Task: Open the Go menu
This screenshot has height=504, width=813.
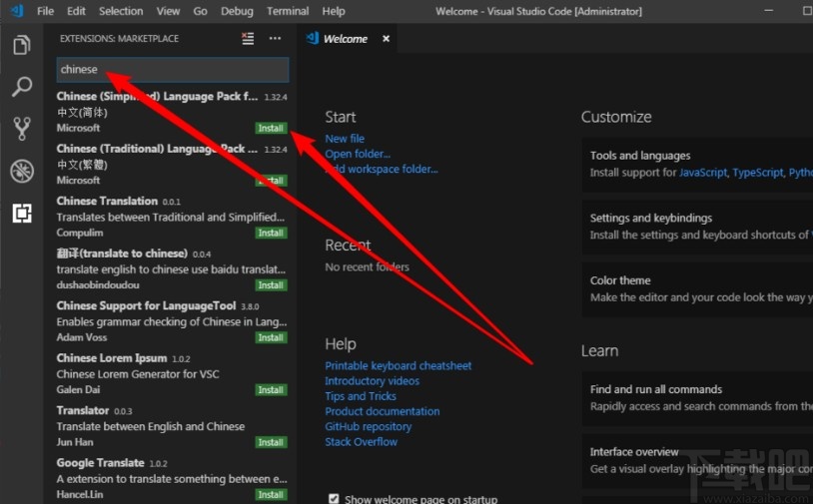Action: pos(200,11)
